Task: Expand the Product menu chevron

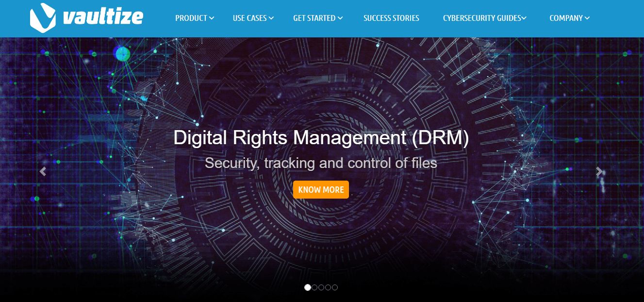Action: [212, 18]
